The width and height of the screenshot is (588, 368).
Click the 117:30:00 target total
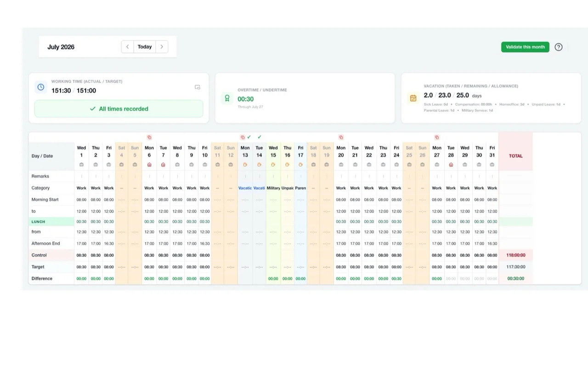[516, 267]
